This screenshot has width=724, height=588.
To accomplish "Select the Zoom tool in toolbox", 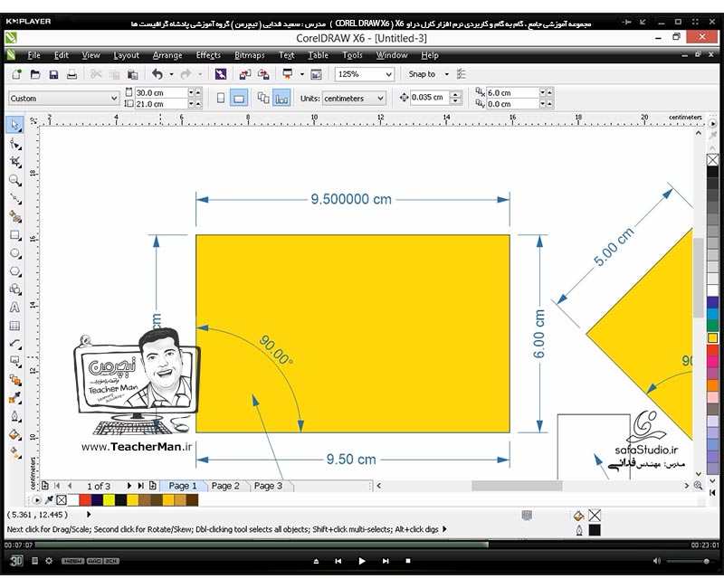I will point(14,180).
